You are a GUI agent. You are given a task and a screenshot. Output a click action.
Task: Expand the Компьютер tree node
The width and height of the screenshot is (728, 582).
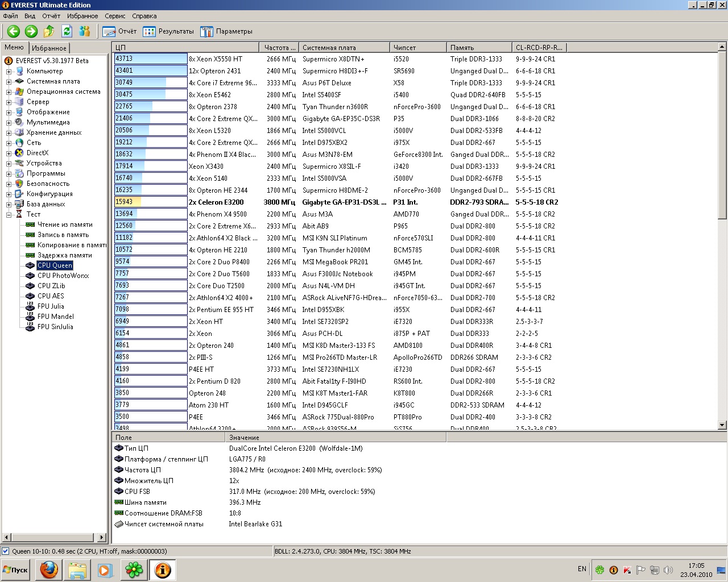tap(9, 72)
